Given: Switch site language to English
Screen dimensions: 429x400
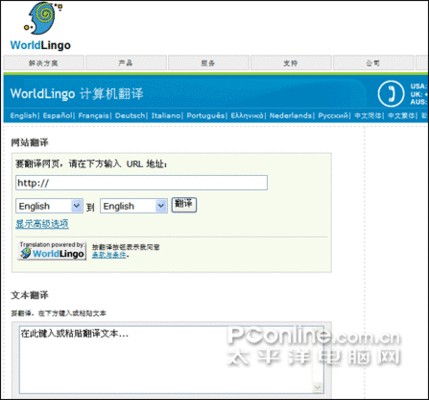Looking at the screenshot, I should tap(23, 116).
